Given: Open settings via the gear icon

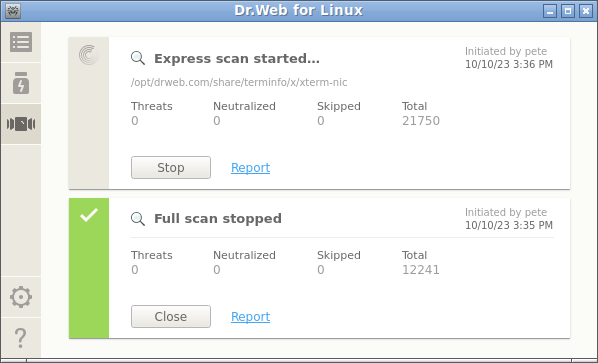Looking at the screenshot, I should 21,297.
